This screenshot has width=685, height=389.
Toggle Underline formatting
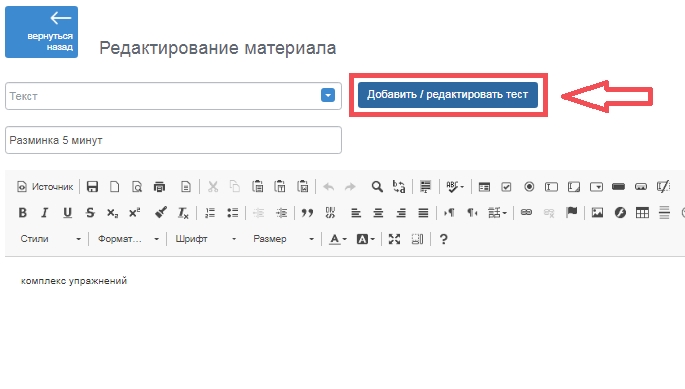67,213
